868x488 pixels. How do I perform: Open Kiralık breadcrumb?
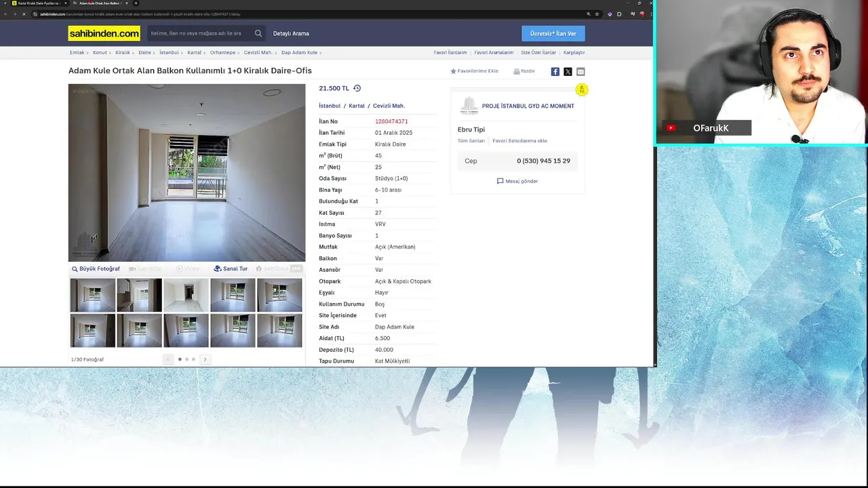tap(123, 52)
